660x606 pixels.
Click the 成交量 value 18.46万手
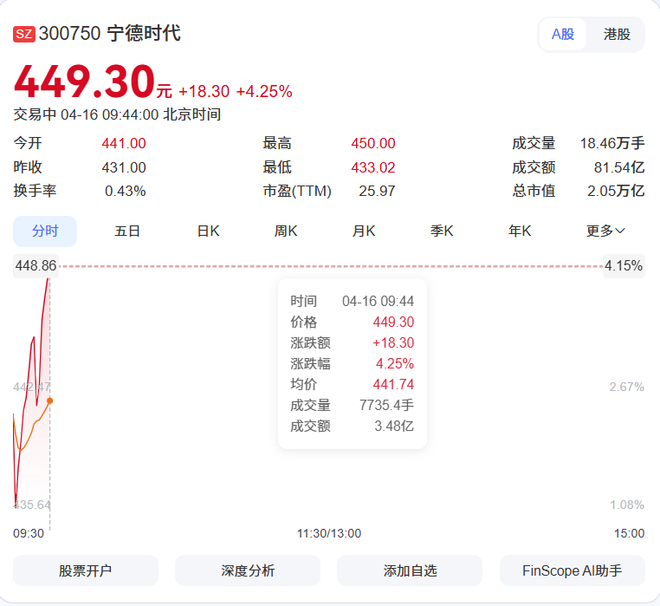[x=612, y=144]
